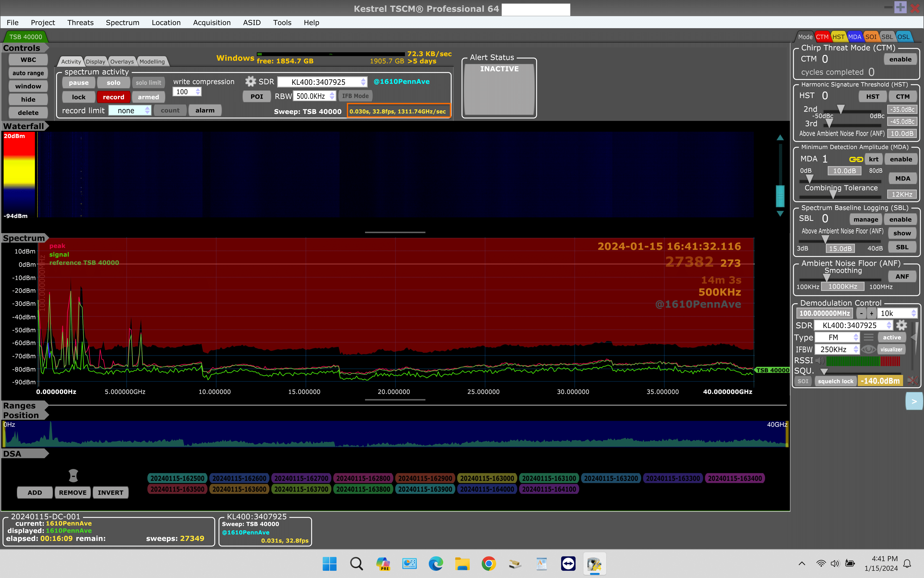Screen dimensions: 924x578
Task: Click the DSA ADD button
Action: point(35,492)
